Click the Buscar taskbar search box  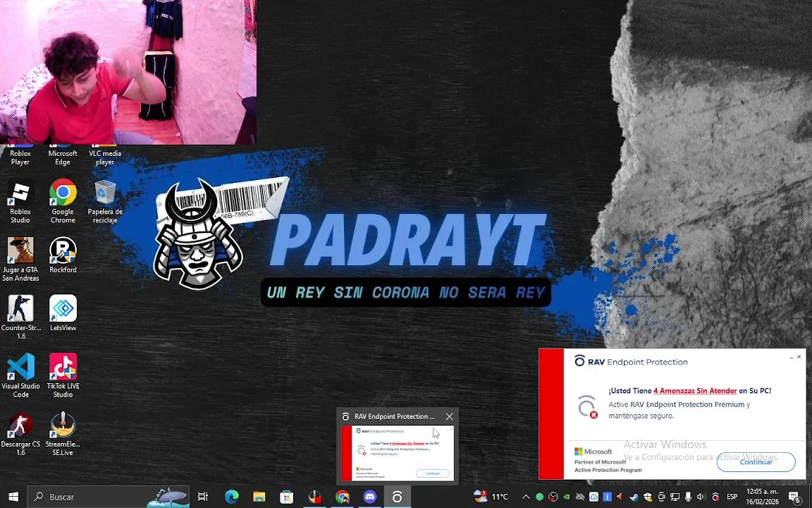tap(108, 497)
